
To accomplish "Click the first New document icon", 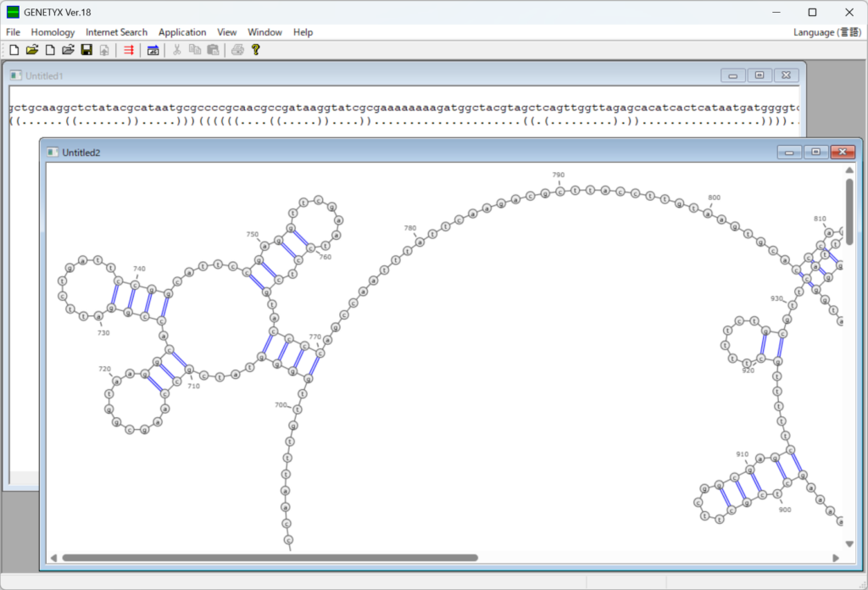I will pyautogui.click(x=14, y=50).
